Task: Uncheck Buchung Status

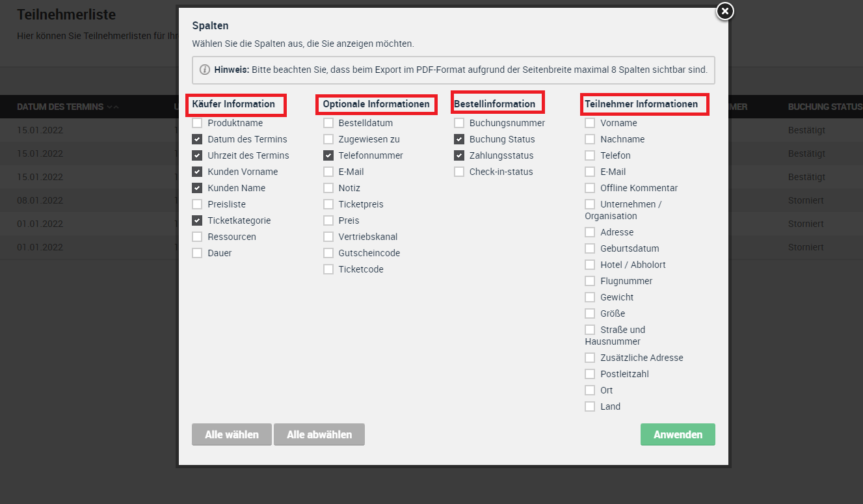Action: click(459, 139)
